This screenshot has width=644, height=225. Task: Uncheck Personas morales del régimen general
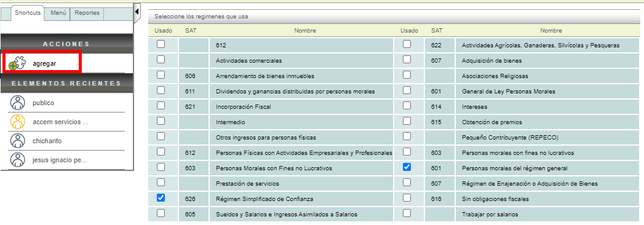point(407,167)
